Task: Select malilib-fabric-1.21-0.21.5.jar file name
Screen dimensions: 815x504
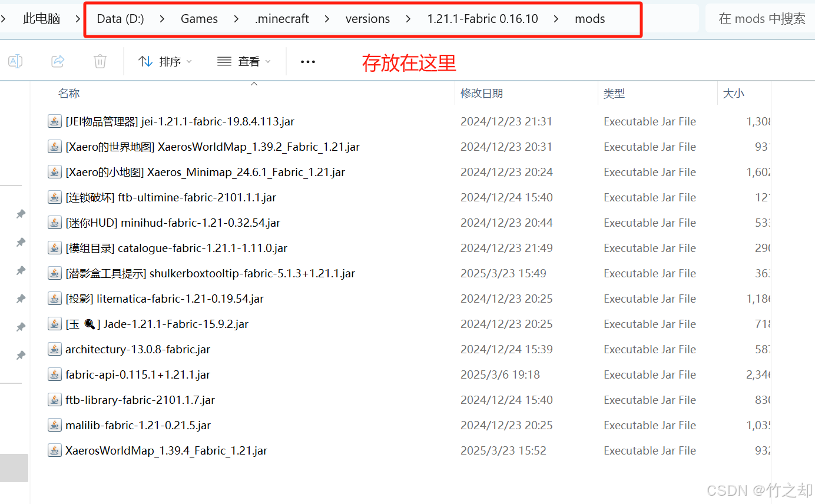Action: click(138, 426)
